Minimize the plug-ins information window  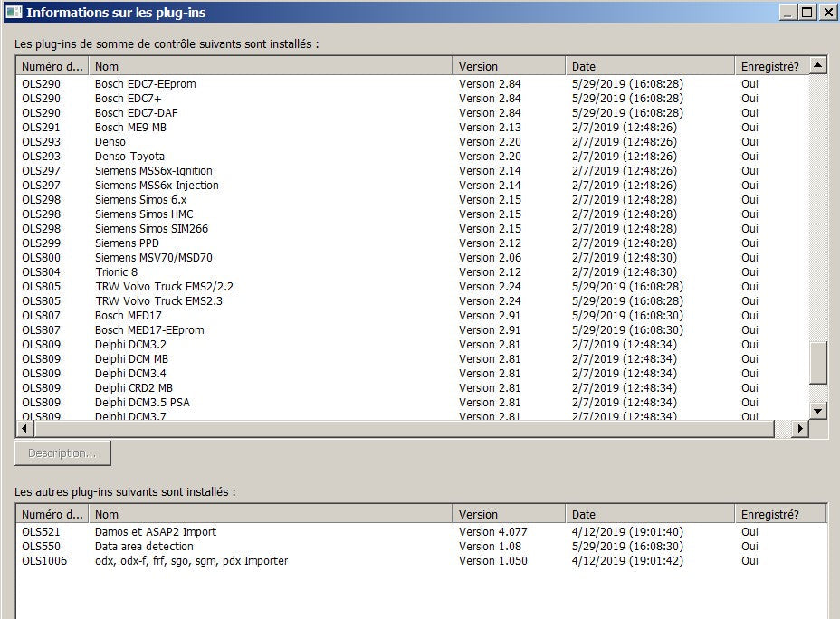click(788, 12)
